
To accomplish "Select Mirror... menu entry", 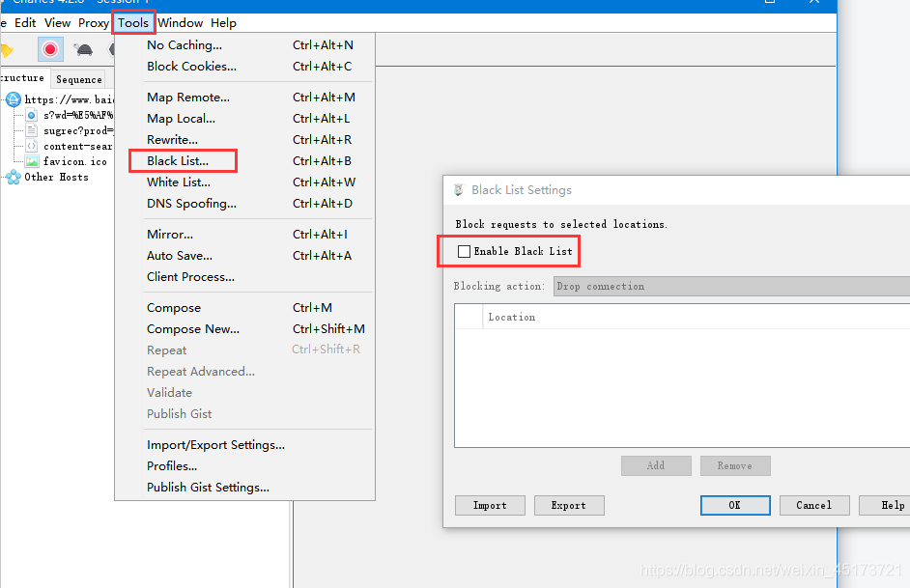I will click(244, 235).
